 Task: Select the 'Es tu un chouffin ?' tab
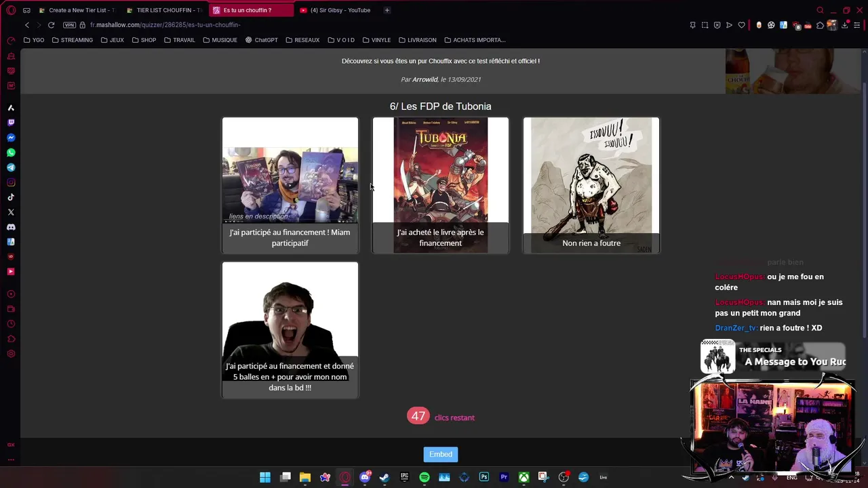pos(252,10)
